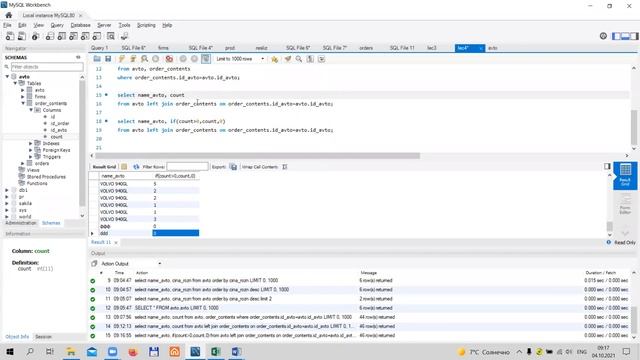Expand the orders table node
The image size is (640, 360).
point(23,164)
